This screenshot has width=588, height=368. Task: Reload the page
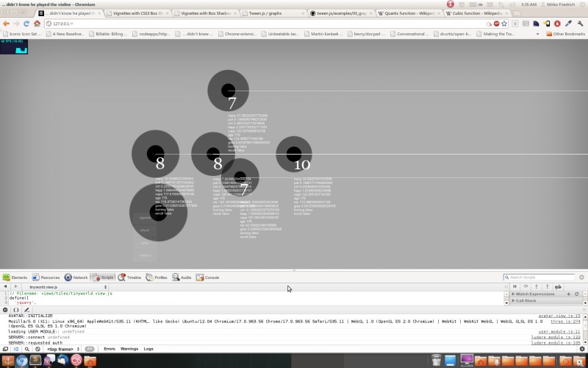point(26,24)
